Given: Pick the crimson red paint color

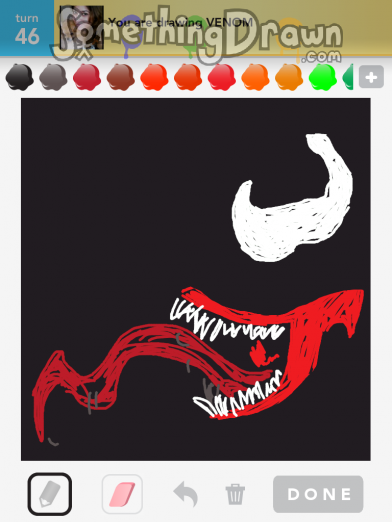Looking at the screenshot, I should 87,77.
